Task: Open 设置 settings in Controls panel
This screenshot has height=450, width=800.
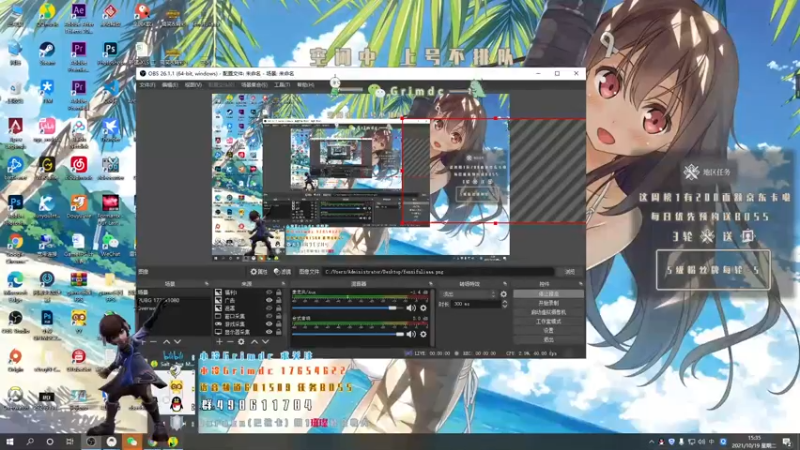Action: coord(548,331)
